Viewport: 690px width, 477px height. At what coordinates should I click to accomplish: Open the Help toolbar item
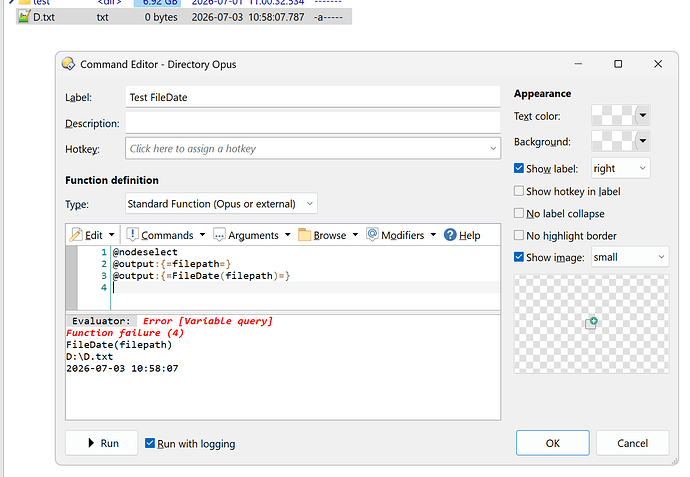[x=462, y=235]
